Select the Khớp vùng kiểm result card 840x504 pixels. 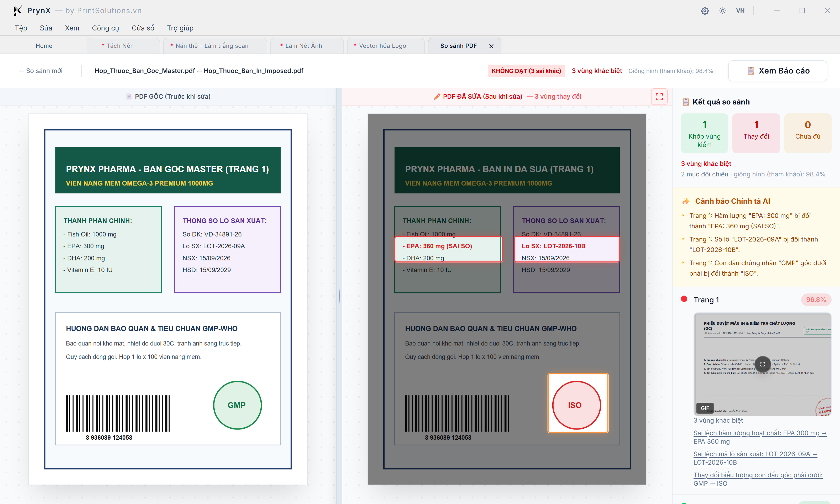coord(704,133)
